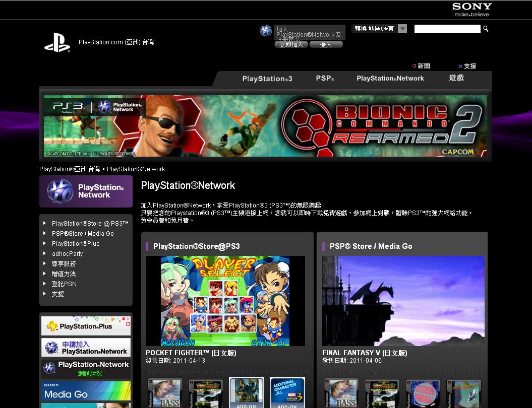Viewport: 532px width, 408px height.
Task: Open 增值方法 sidebar item
Action: coord(64,274)
